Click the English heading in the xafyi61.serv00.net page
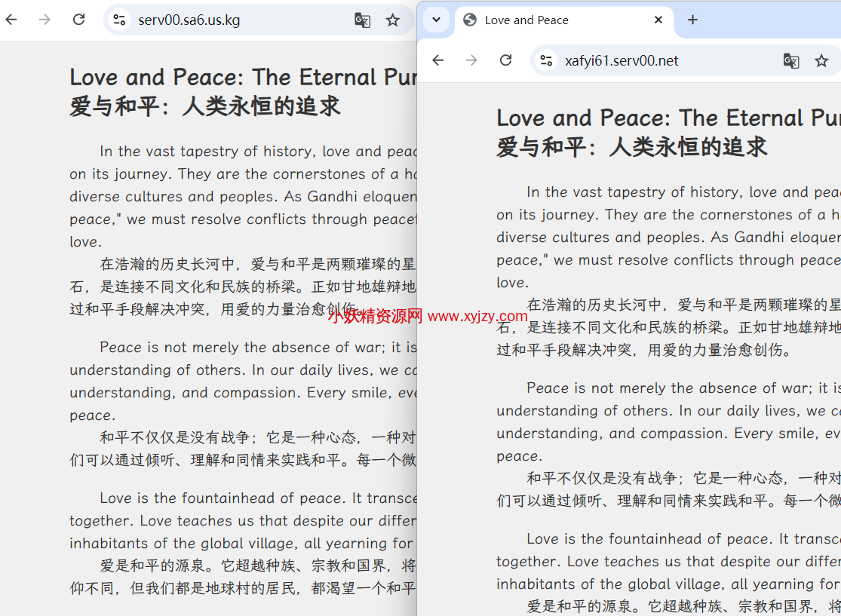841x616 pixels. (668, 118)
